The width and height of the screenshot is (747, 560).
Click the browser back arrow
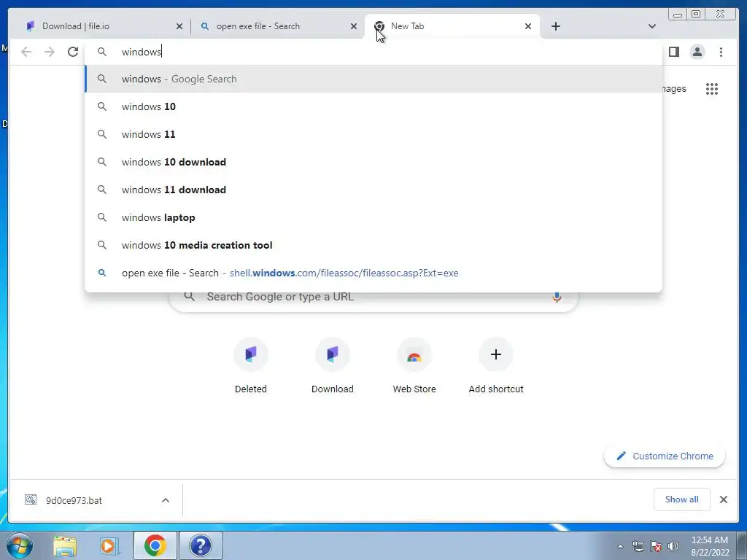26,52
